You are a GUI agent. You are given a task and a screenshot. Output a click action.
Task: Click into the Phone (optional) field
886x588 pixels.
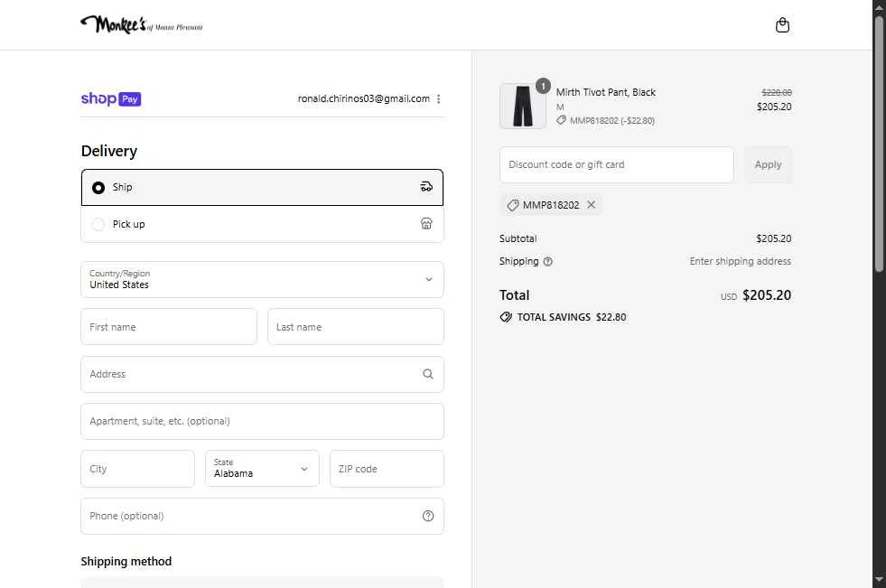262,517
